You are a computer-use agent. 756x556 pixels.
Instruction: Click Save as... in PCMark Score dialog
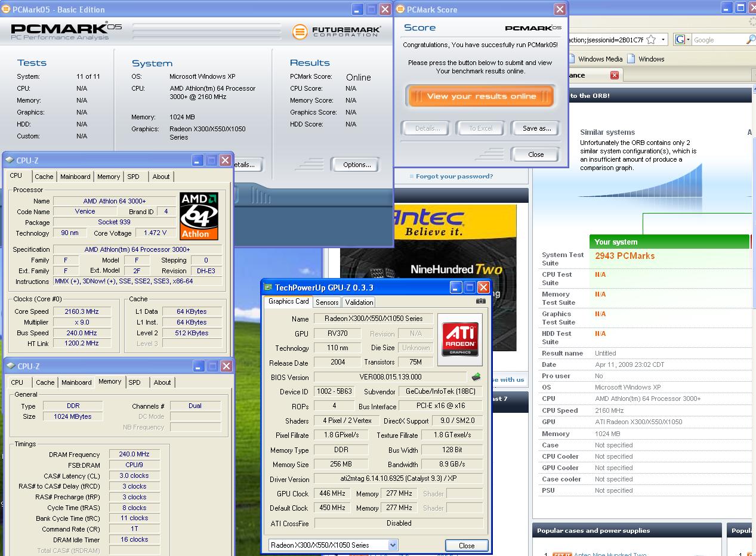click(536, 128)
